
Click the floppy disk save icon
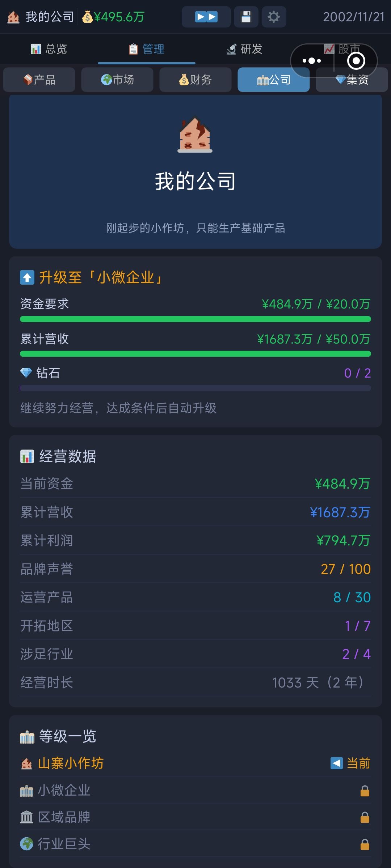tap(246, 17)
